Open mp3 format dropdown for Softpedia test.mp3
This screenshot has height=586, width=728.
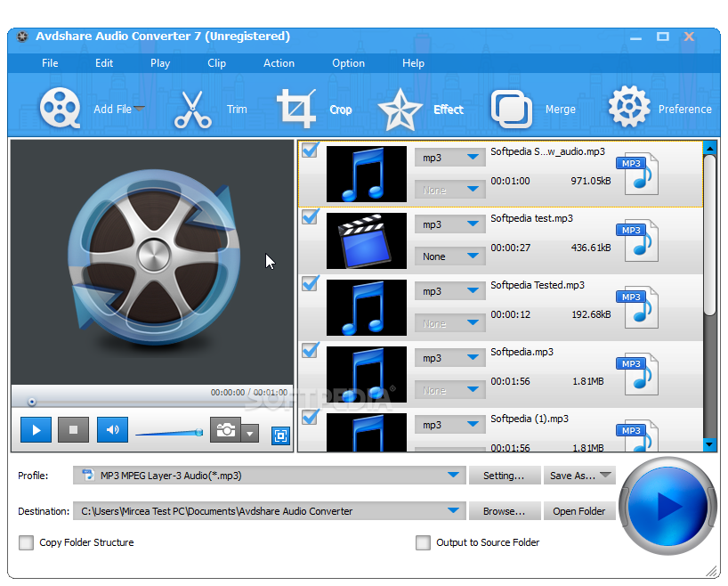pyautogui.click(x=450, y=224)
